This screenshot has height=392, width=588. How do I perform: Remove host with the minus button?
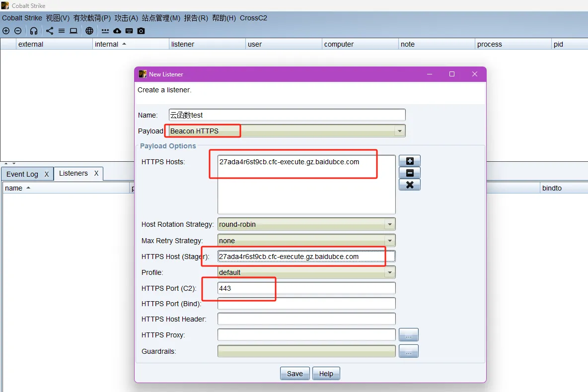(410, 173)
